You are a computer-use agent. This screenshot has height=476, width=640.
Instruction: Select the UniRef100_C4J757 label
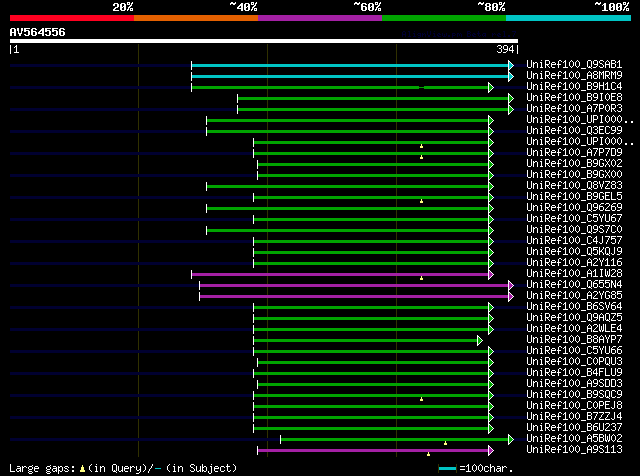click(x=574, y=241)
